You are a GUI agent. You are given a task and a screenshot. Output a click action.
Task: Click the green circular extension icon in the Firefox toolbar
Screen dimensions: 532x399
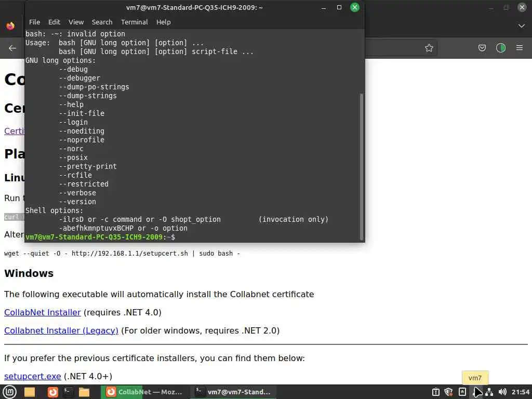click(x=500, y=48)
